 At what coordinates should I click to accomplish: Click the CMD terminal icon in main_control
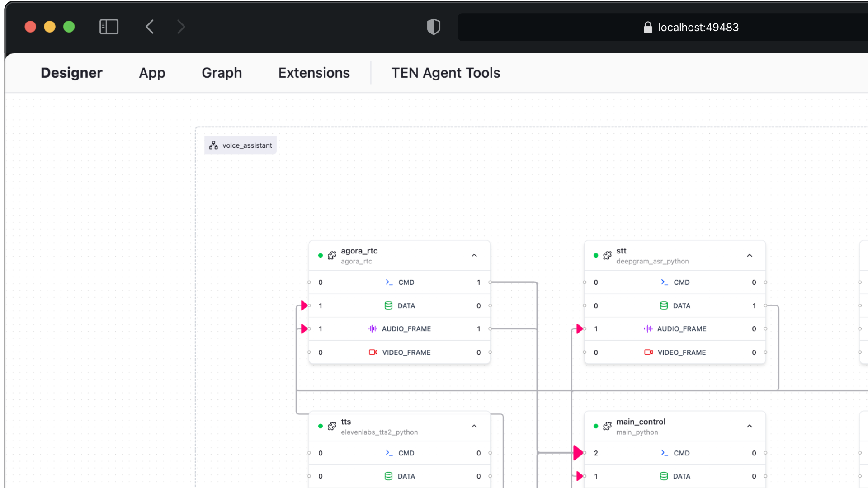[664, 453]
